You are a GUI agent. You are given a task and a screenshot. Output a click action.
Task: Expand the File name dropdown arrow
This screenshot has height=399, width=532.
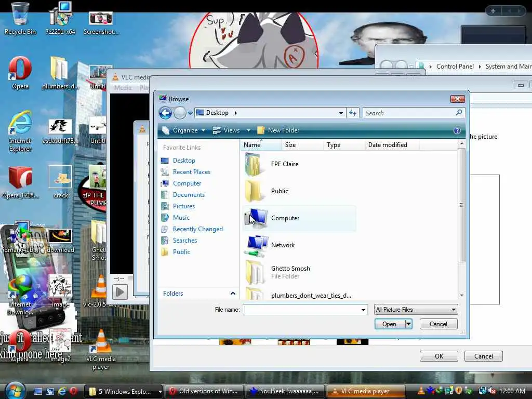363,310
